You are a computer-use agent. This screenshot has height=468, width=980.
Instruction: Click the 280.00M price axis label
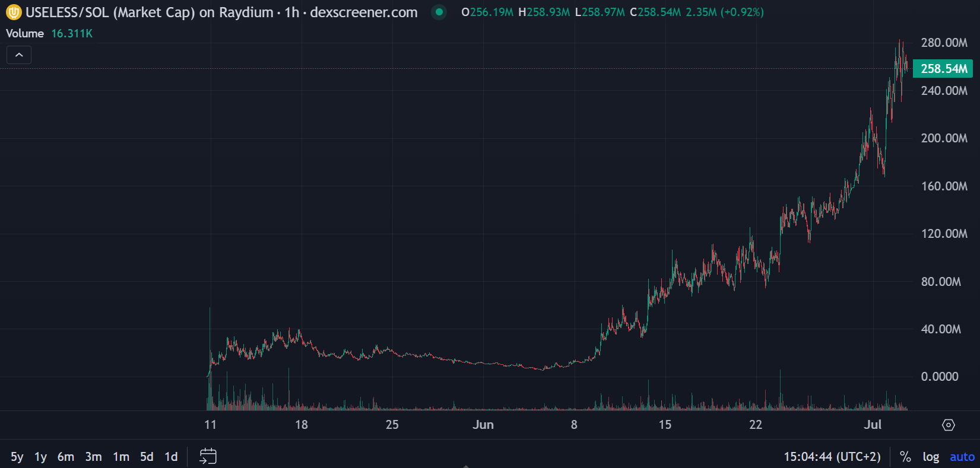[x=944, y=43]
